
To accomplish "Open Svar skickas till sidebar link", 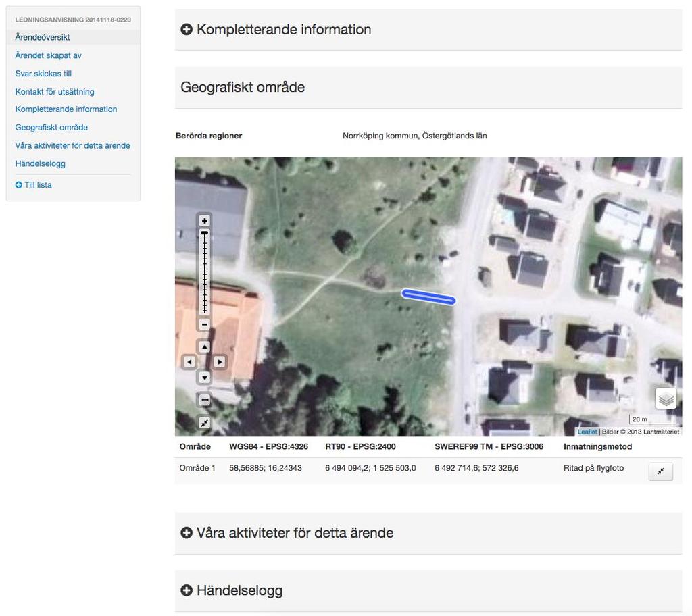I will tap(43, 73).
